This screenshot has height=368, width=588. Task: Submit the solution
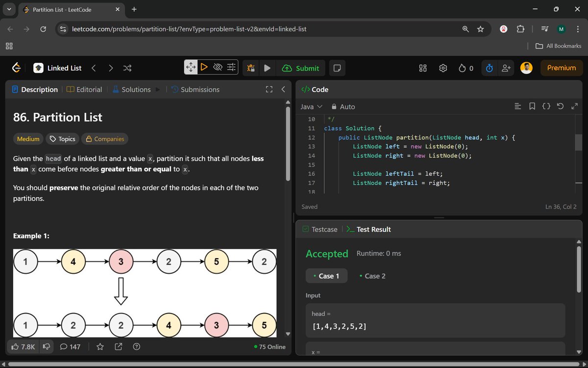coord(301,68)
